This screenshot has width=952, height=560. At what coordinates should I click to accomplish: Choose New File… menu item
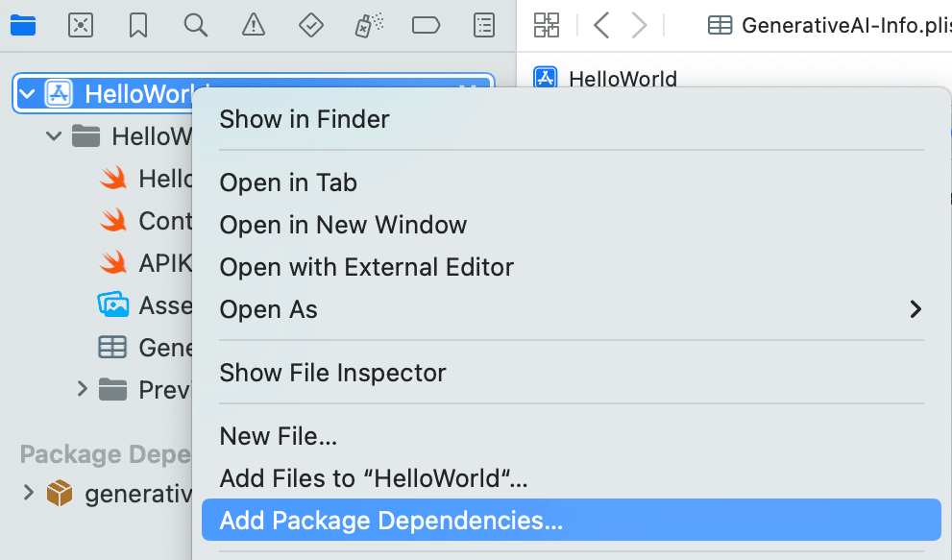278,436
